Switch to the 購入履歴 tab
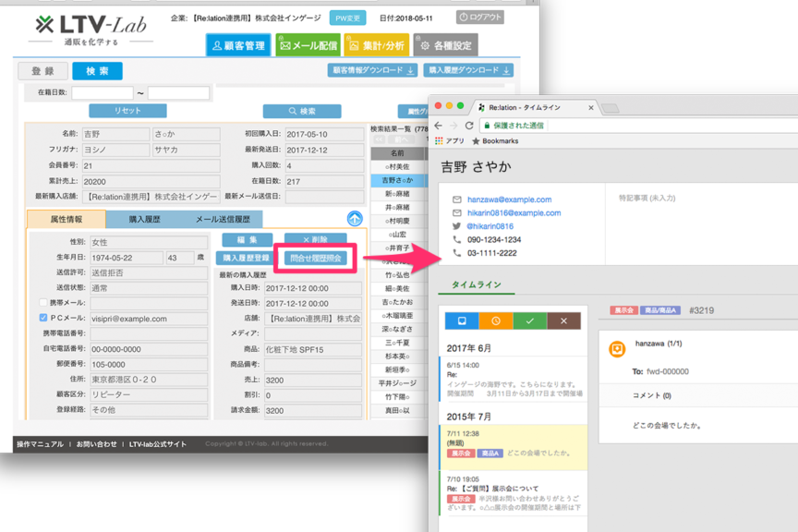The image size is (798, 532). pyautogui.click(x=144, y=219)
